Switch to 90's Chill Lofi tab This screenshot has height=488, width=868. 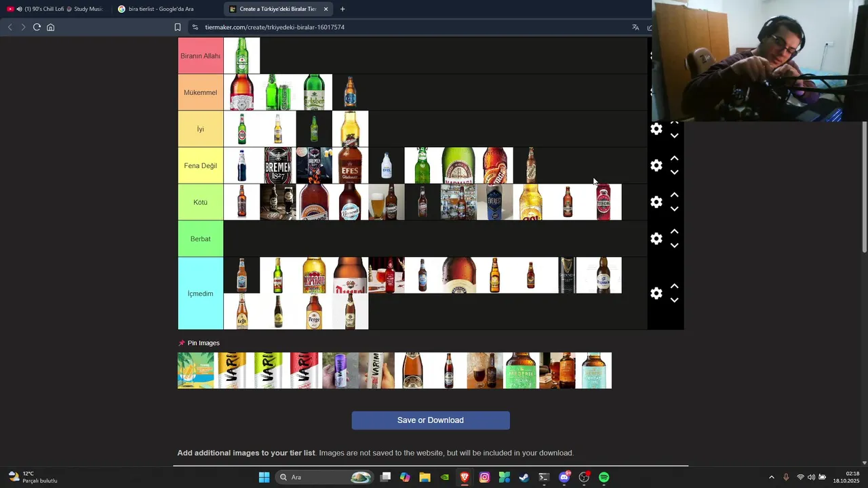click(x=56, y=9)
